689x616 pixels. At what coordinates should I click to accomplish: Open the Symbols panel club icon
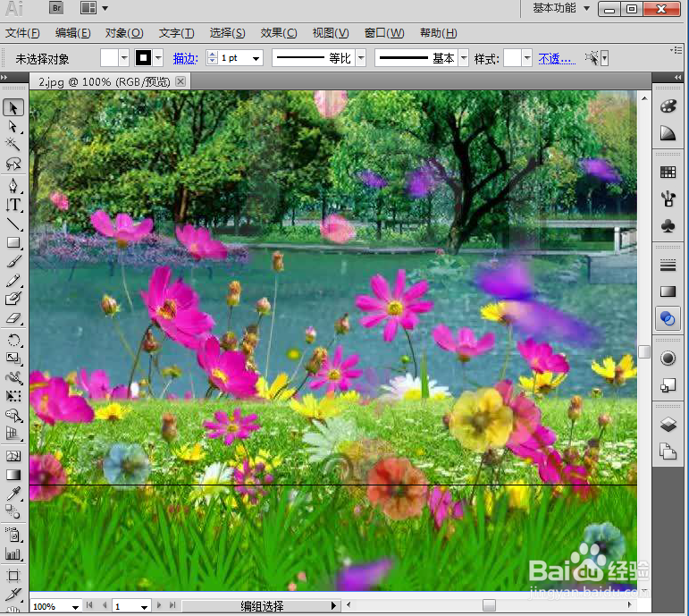coord(668,226)
